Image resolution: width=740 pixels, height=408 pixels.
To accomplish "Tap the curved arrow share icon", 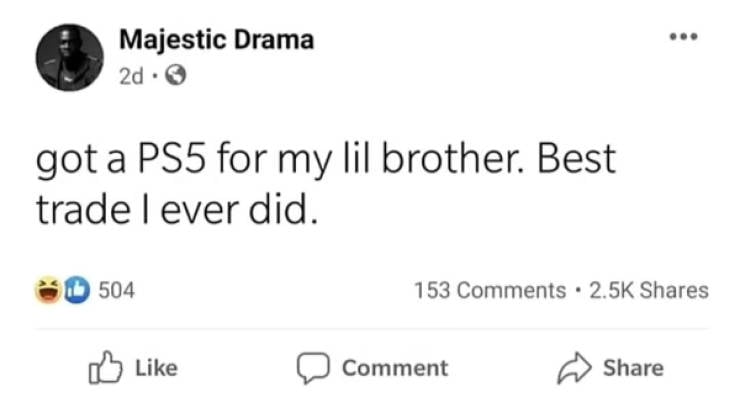I will tap(577, 368).
